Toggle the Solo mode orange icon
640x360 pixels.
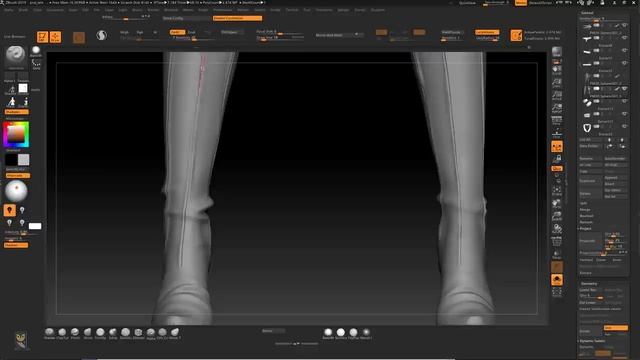557,280
